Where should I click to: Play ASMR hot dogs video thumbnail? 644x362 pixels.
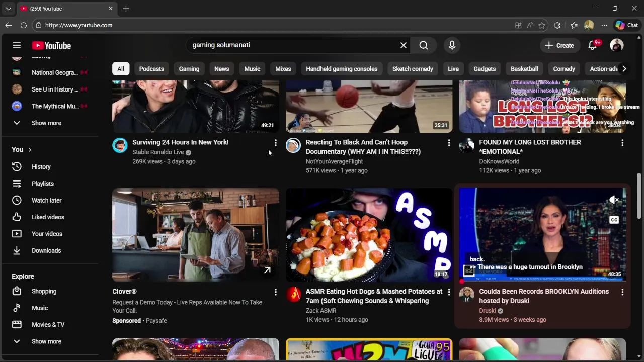(x=369, y=235)
